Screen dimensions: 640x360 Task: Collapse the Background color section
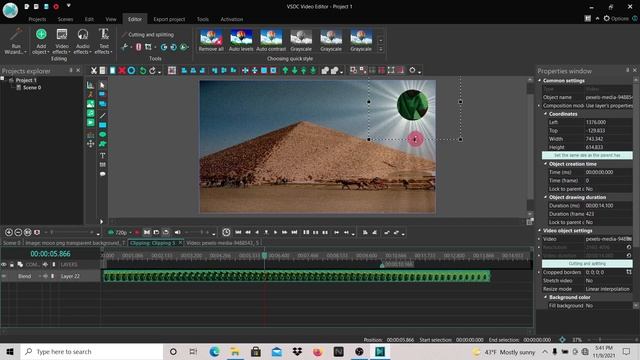pos(545,297)
